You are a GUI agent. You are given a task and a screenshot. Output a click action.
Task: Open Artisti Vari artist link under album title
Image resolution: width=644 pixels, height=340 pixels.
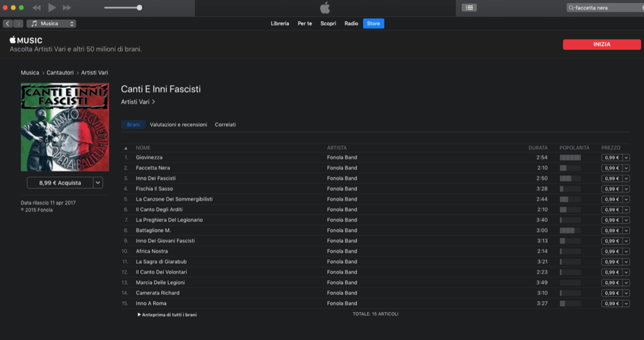[x=138, y=102]
